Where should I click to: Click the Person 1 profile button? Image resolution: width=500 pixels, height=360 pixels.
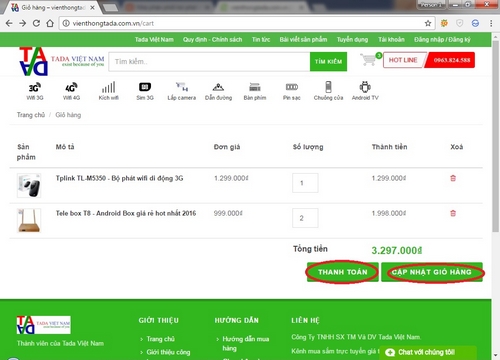coord(431,5)
